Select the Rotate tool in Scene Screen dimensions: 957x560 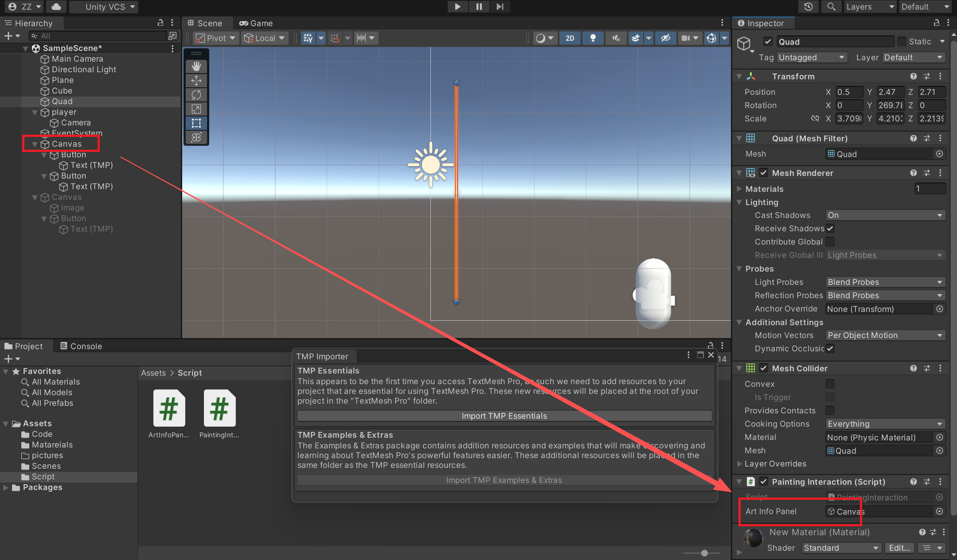point(196,95)
